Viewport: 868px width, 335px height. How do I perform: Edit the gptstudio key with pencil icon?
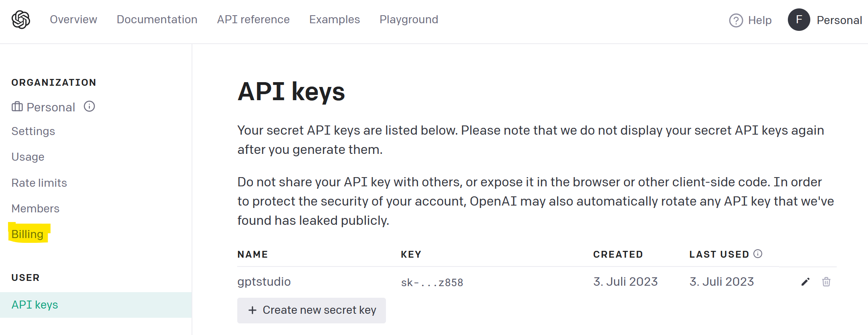click(805, 282)
